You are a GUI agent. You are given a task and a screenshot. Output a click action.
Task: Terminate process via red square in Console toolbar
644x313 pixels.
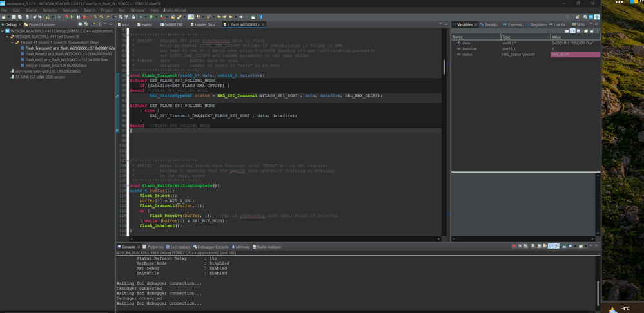tap(514, 246)
